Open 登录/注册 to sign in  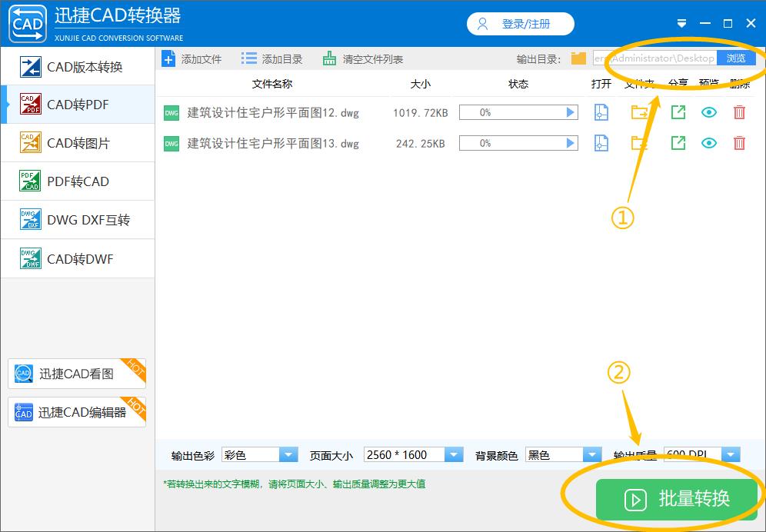tap(520, 24)
